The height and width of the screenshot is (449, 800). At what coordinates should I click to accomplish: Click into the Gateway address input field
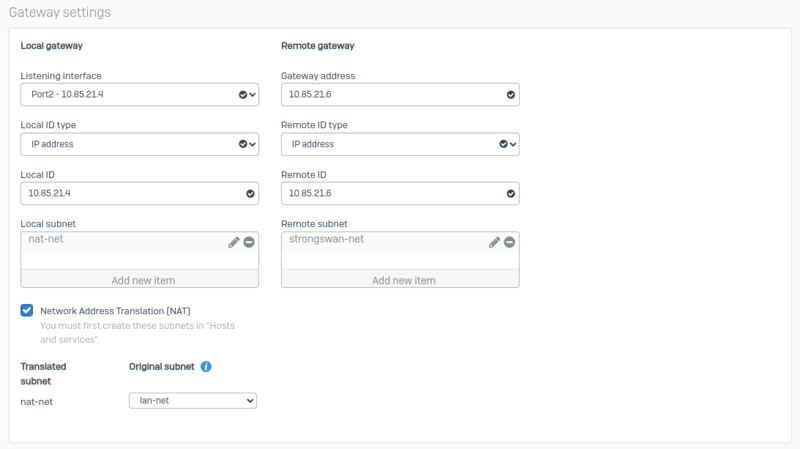[x=390, y=94]
